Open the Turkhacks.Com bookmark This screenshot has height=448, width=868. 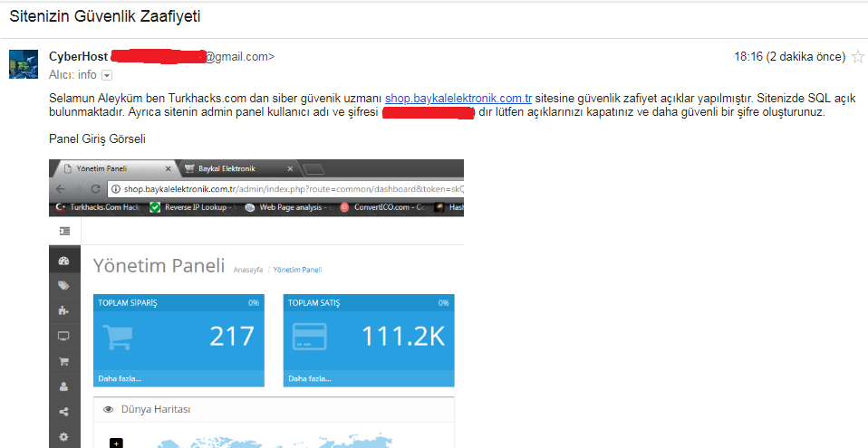pos(99,207)
